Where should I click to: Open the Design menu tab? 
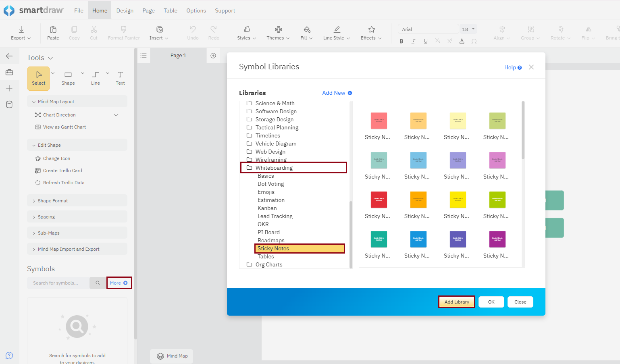click(125, 10)
